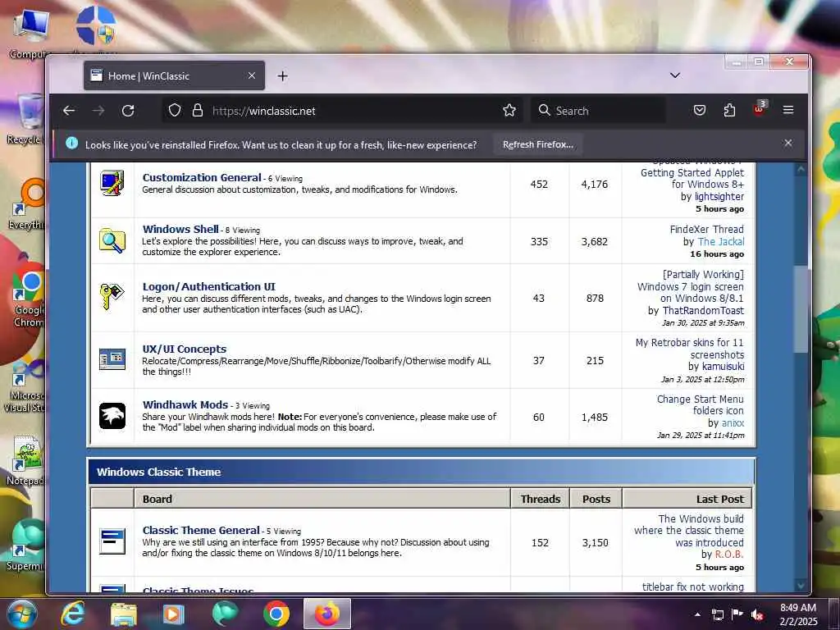Screen dimensions: 840x630
Task: Launch Internet Explorer from the taskbar
Action: [72, 614]
